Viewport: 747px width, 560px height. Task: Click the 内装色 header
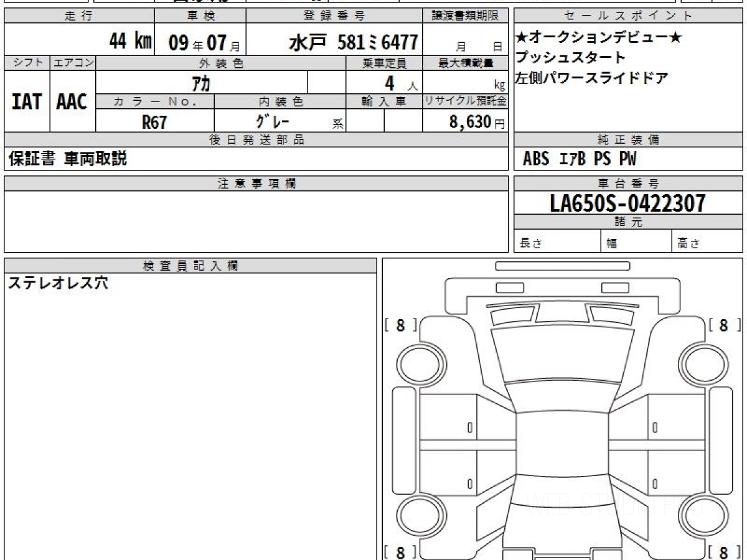click(x=280, y=101)
